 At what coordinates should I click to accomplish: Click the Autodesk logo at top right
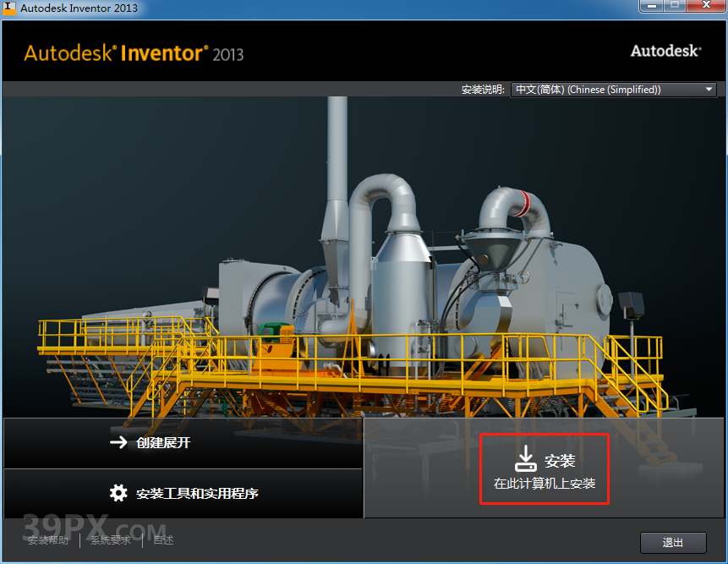665,51
